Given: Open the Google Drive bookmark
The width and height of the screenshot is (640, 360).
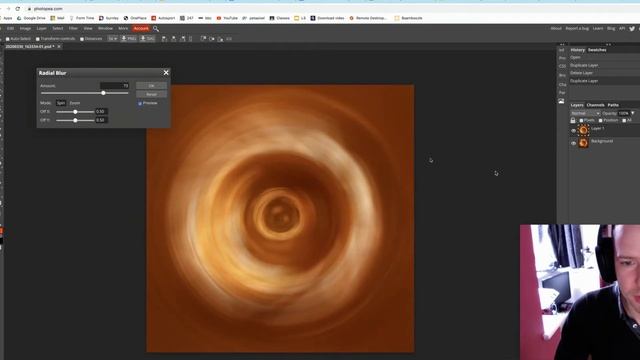Looking at the screenshot, I should coord(31,18).
